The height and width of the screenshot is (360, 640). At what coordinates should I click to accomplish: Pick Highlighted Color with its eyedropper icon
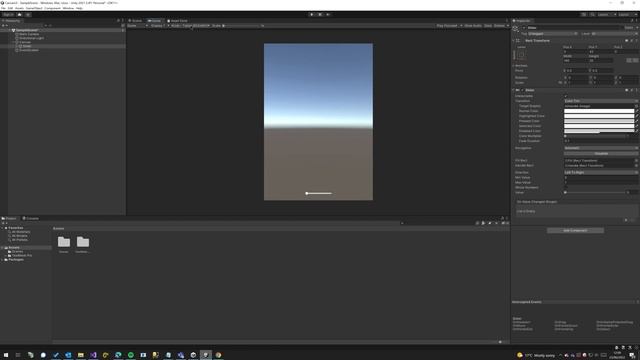[637, 116]
